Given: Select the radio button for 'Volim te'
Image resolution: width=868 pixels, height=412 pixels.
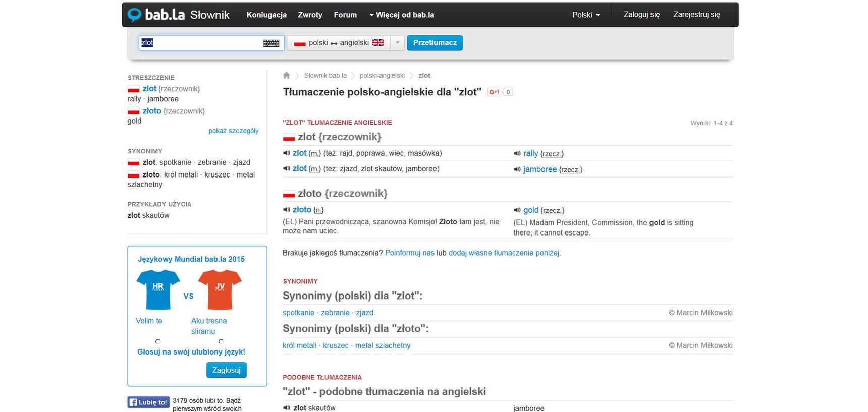Looking at the screenshot, I should tap(158, 341).
